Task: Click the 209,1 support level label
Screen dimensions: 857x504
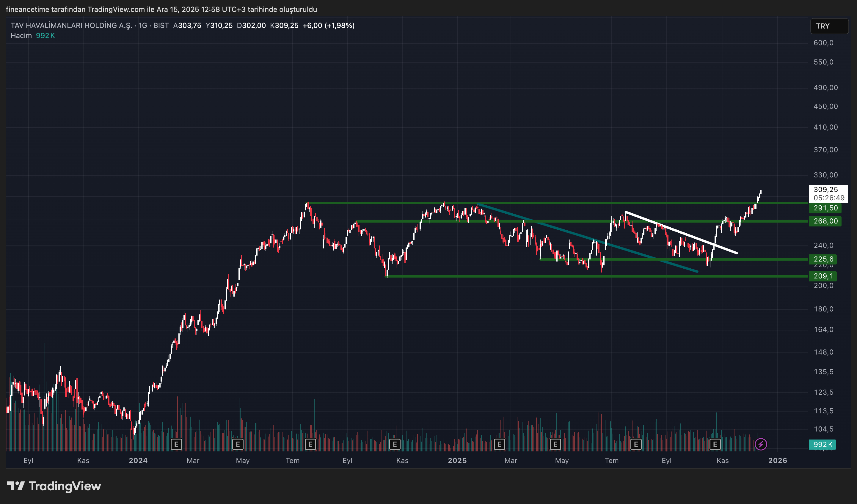Action: [823, 276]
